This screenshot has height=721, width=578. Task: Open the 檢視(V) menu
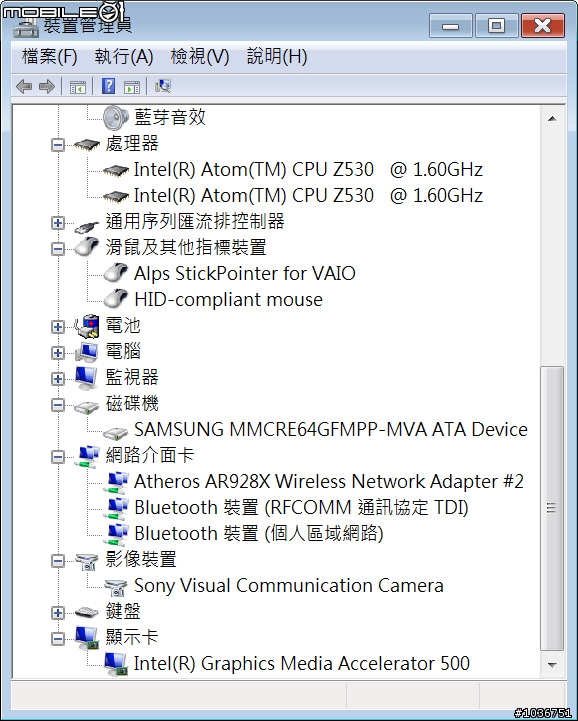pos(200,57)
